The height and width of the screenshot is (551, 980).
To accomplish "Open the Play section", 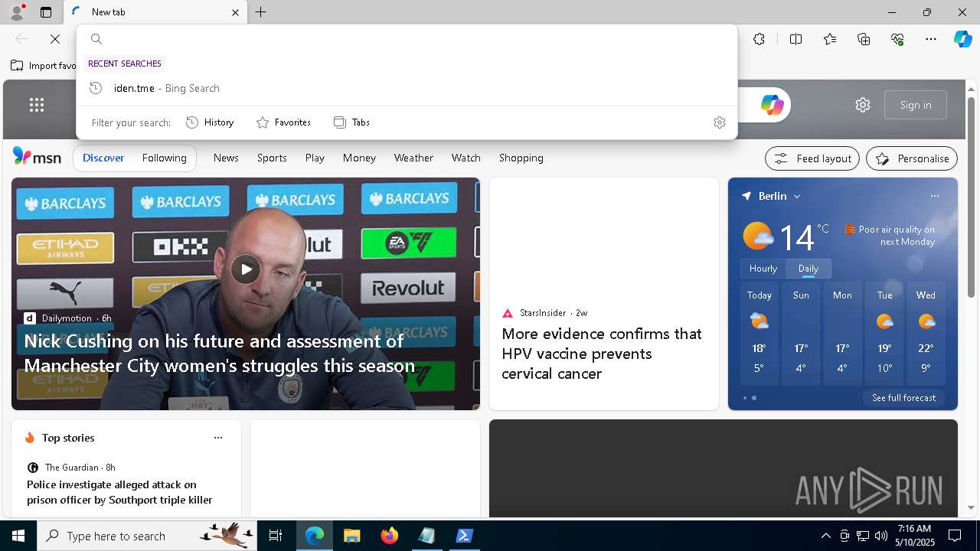I will click(315, 158).
